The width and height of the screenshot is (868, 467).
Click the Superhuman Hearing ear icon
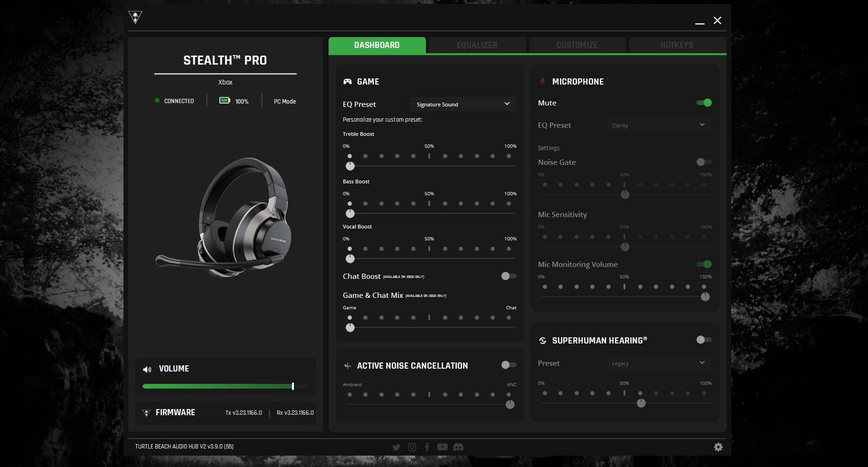point(542,340)
